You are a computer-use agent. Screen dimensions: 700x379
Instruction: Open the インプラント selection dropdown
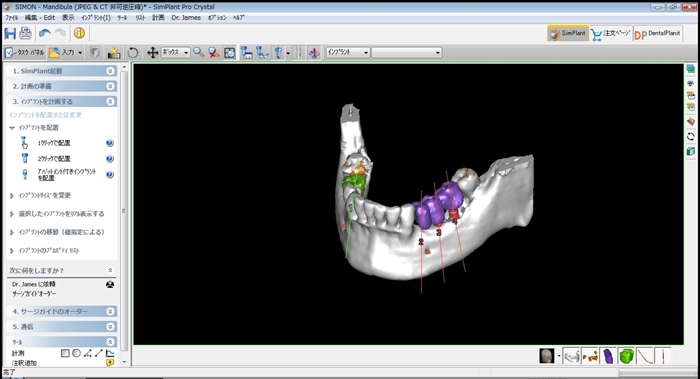click(x=348, y=53)
